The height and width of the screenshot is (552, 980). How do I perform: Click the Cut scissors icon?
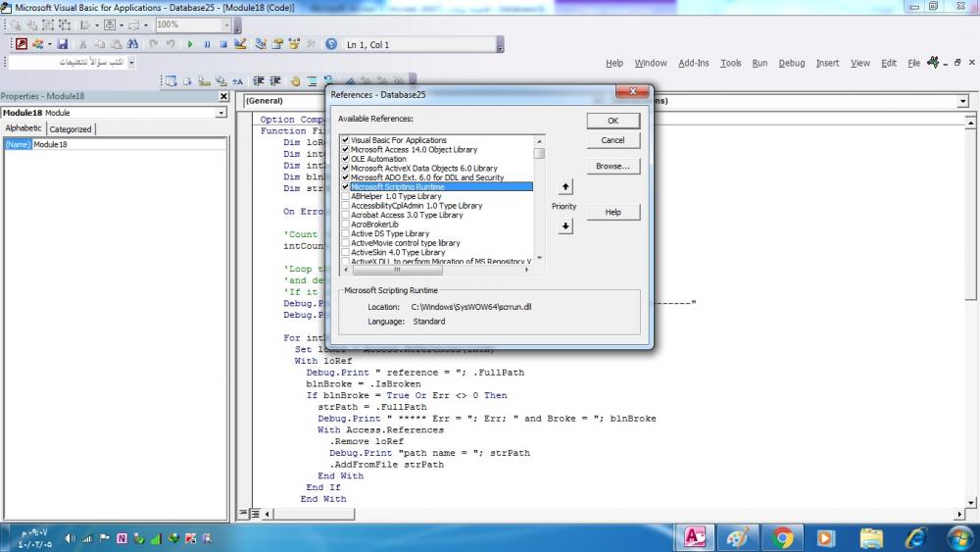pyautogui.click(x=82, y=44)
